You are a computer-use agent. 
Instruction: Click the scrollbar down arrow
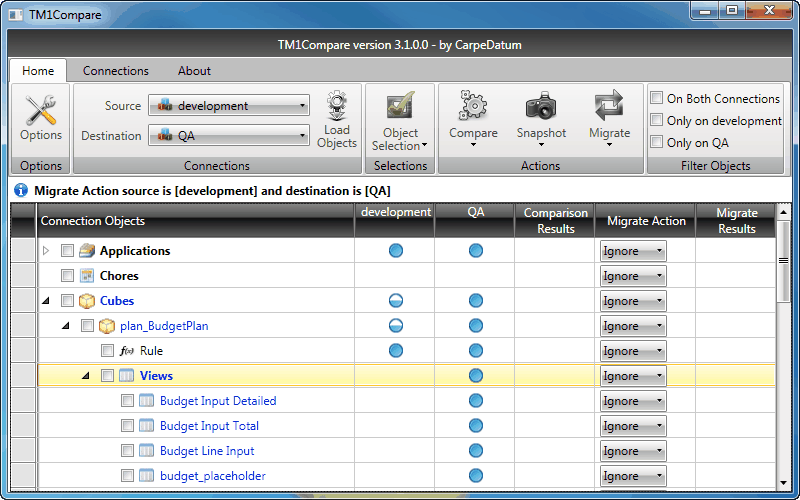(783, 482)
